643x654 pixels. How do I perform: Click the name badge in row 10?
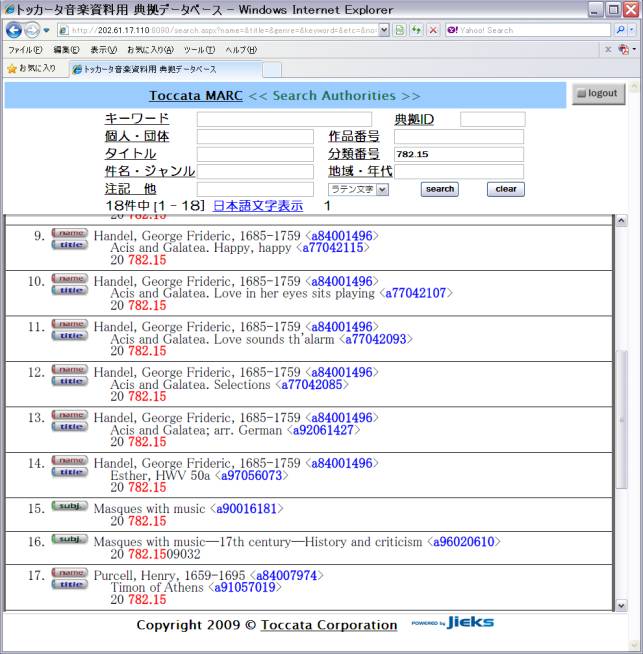click(x=70, y=278)
